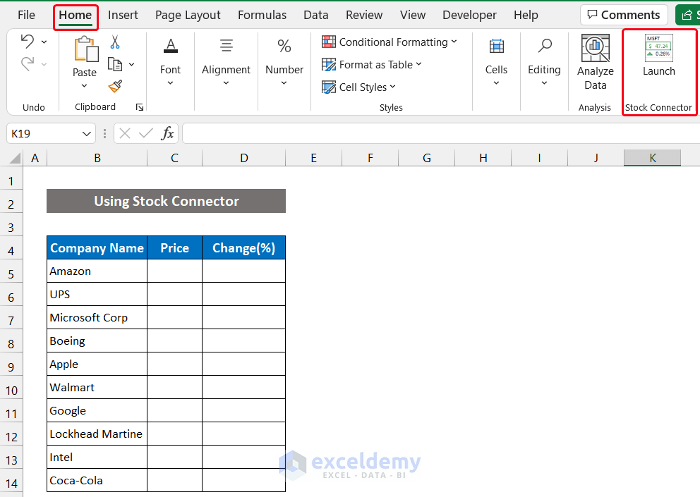Select the UPS company cell
700x497 pixels.
tap(97, 294)
